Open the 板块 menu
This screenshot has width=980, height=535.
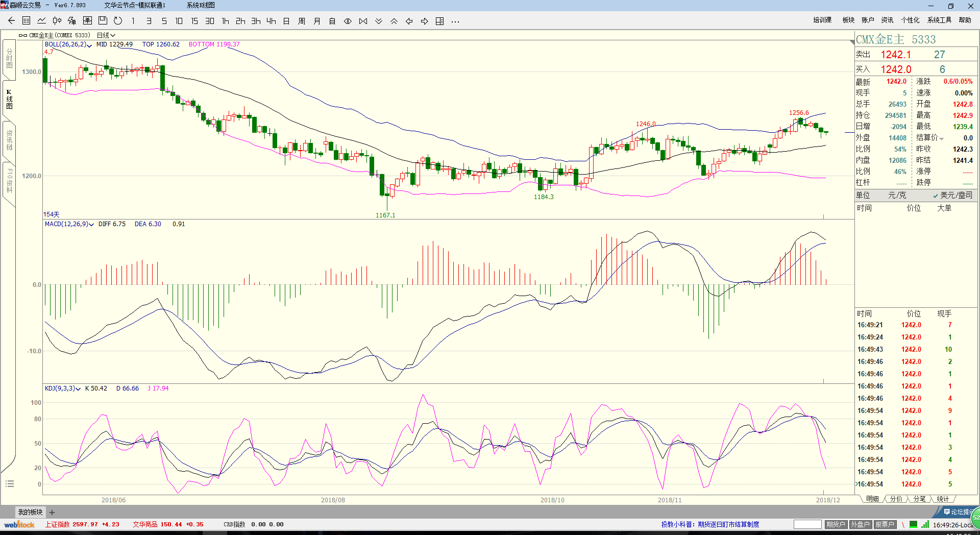(x=848, y=20)
